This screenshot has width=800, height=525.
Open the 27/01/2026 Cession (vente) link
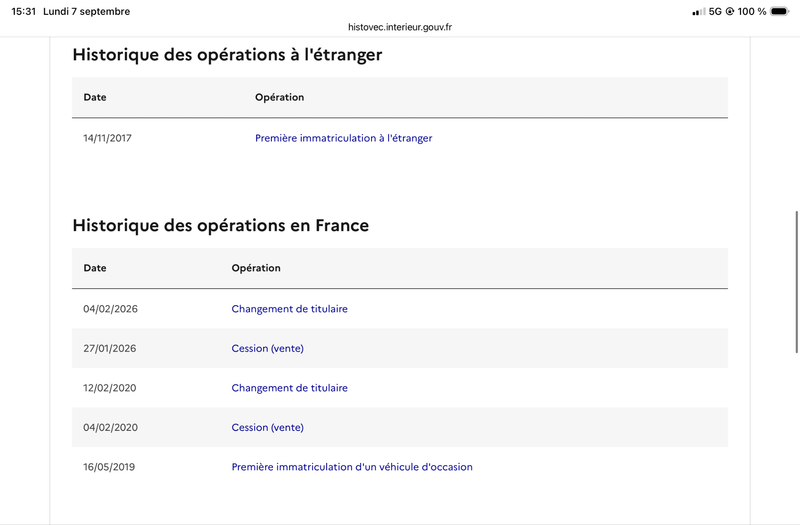pyautogui.click(x=267, y=348)
